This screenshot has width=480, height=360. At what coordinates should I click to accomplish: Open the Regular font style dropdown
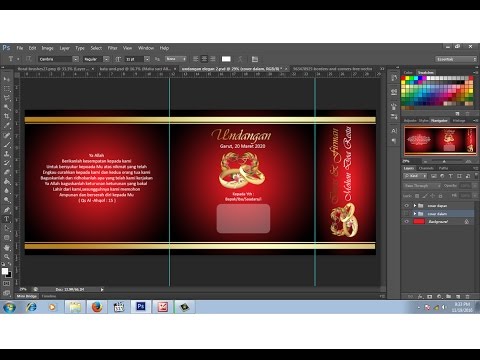click(106, 59)
